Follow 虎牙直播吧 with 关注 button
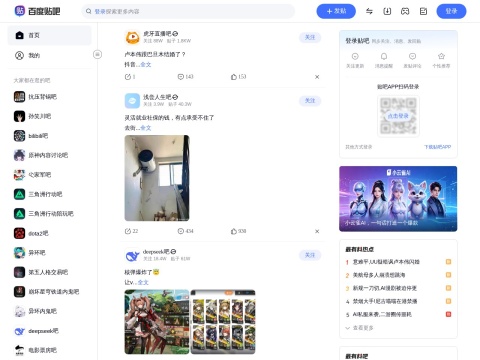480x360 pixels. 310,37
